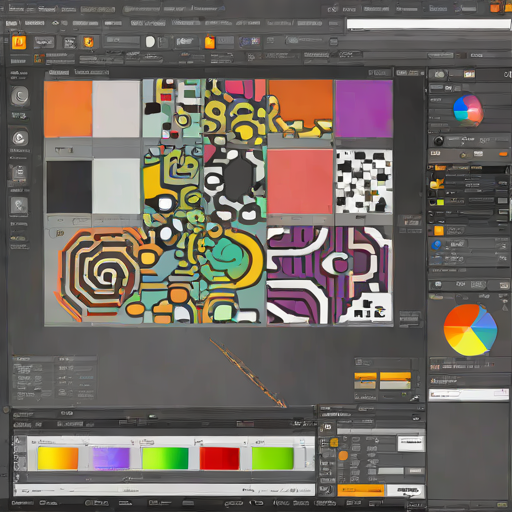Click the large orange button in the lower dialog
The image size is (512, 512).
click(x=361, y=490)
